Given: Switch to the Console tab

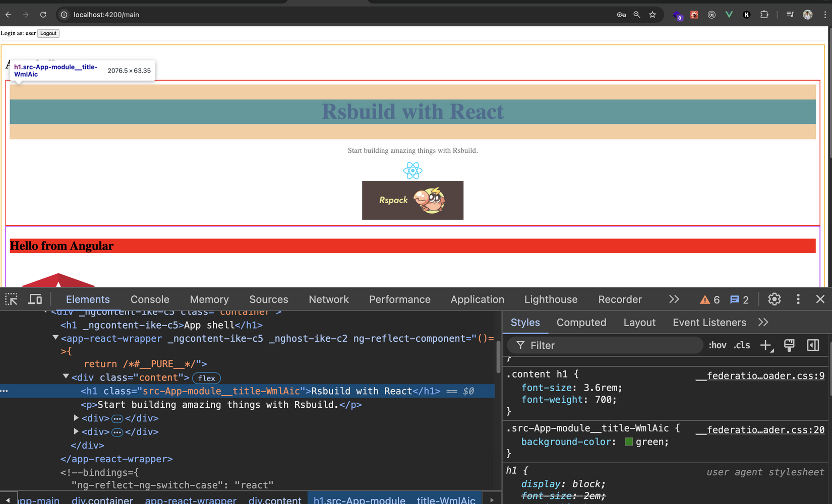Looking at the screenshot, I should click(x=150, y=299).
